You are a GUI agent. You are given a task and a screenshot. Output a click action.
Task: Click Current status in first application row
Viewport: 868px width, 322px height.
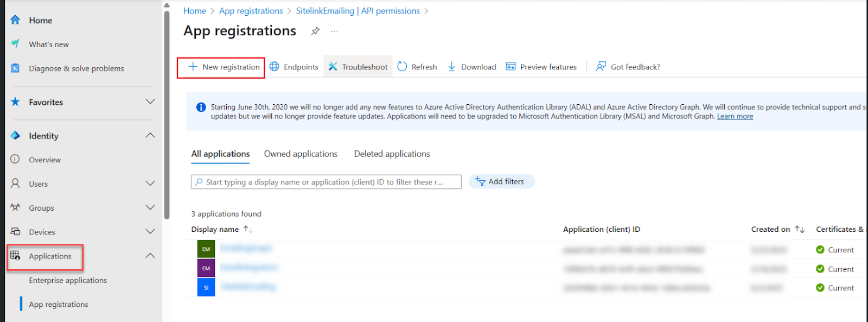point(835,250)
